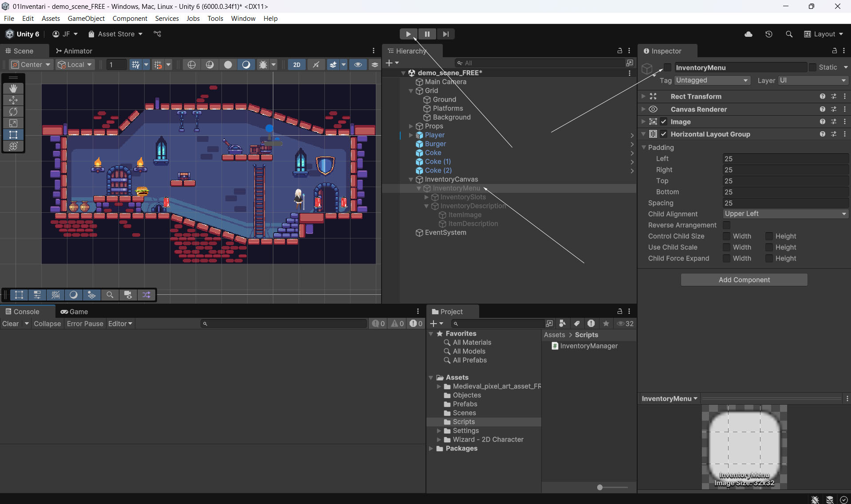851x504 pixels.
Task: Adjust the Project icon size slider
Action: coord(600,487)
